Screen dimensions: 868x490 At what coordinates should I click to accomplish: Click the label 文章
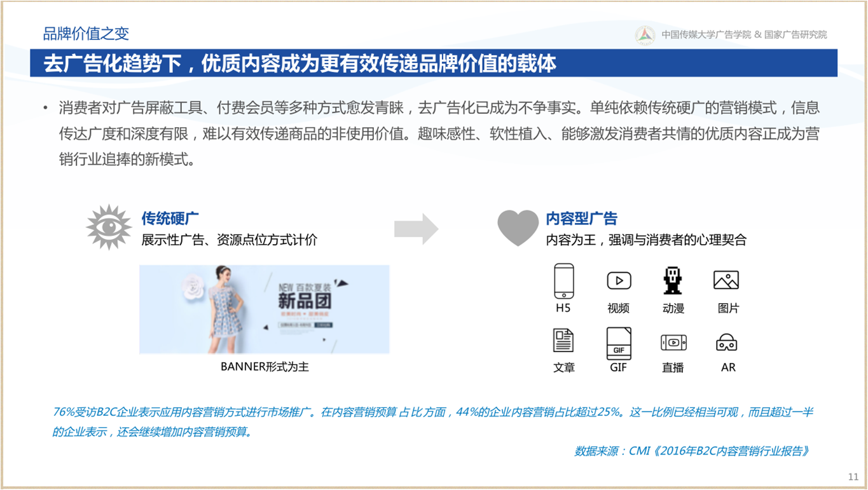[564, 367]
